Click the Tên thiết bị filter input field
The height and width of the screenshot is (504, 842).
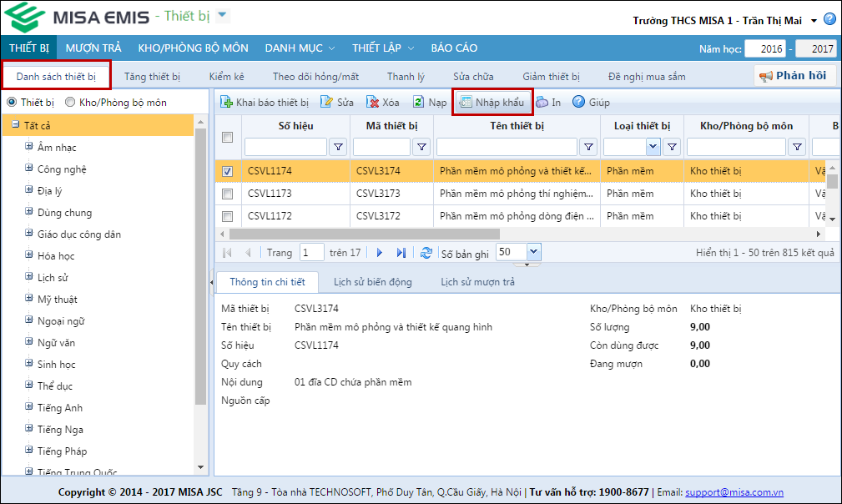pos(507,147)
